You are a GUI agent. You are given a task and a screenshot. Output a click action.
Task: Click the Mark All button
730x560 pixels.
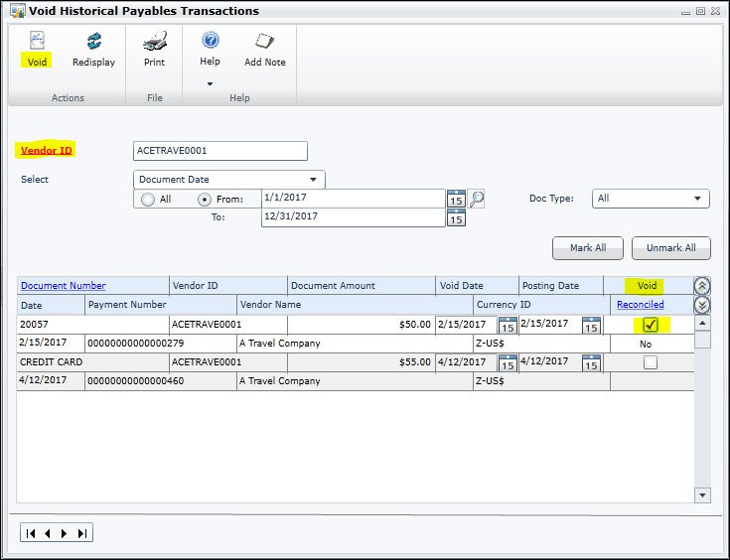pos(588,248)
